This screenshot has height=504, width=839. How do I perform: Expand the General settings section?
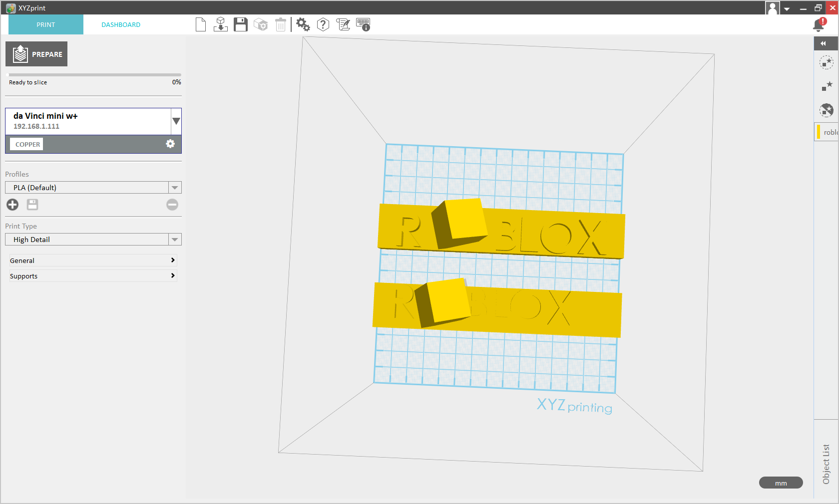click(93, 260)
